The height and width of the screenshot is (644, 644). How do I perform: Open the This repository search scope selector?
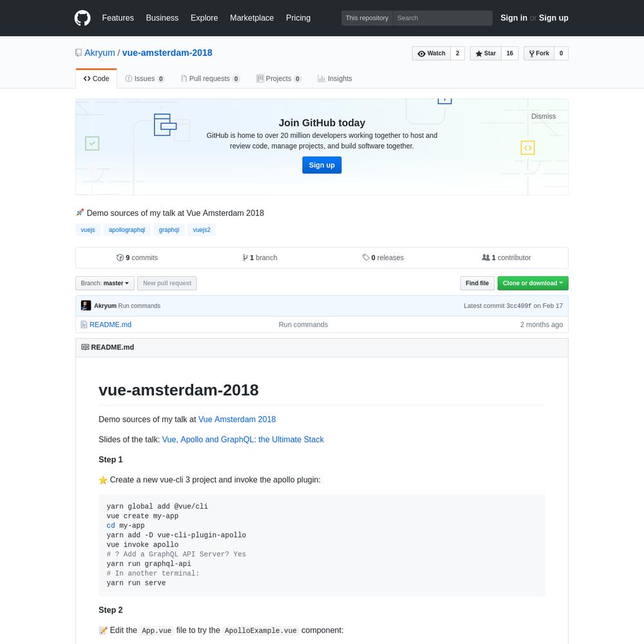(x=367, y=18)
